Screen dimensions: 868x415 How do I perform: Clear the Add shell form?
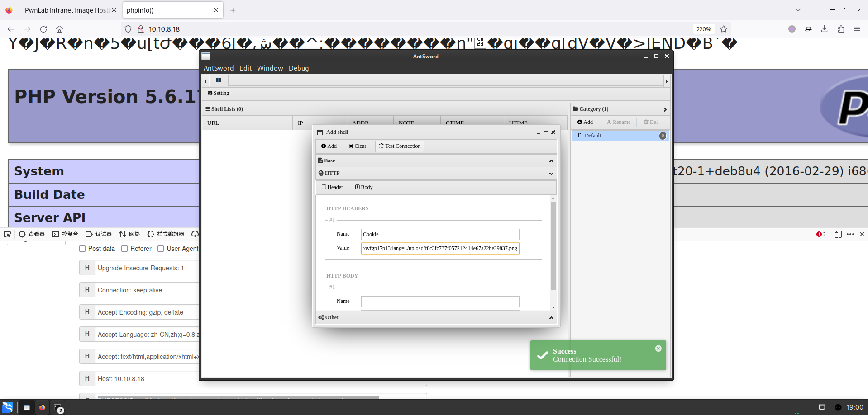(358, 146)
